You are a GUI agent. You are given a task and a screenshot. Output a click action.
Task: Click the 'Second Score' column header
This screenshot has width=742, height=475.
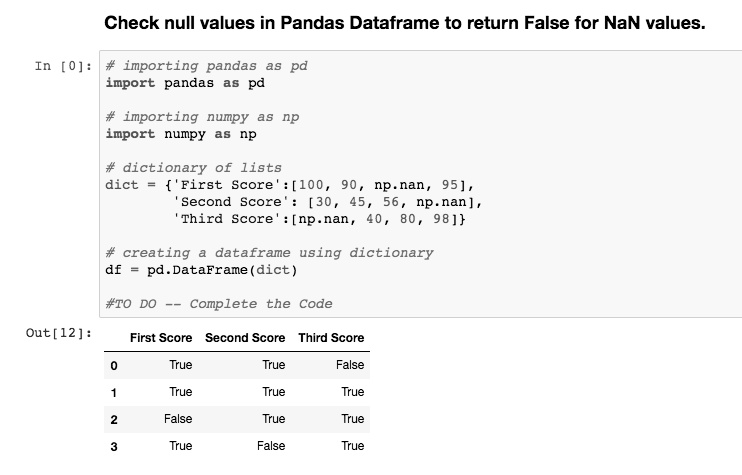(x=245, y=338)
